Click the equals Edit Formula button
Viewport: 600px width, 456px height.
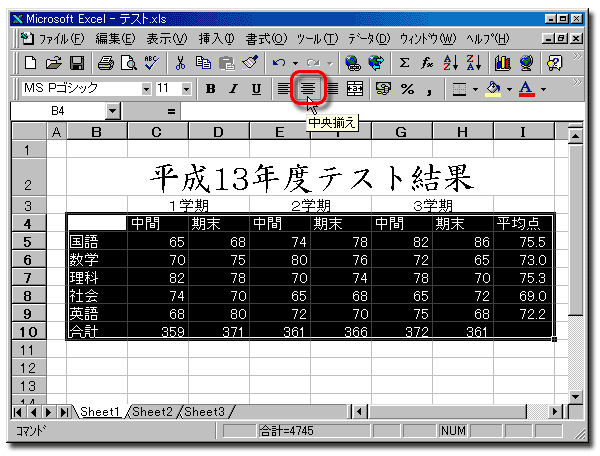171,111
